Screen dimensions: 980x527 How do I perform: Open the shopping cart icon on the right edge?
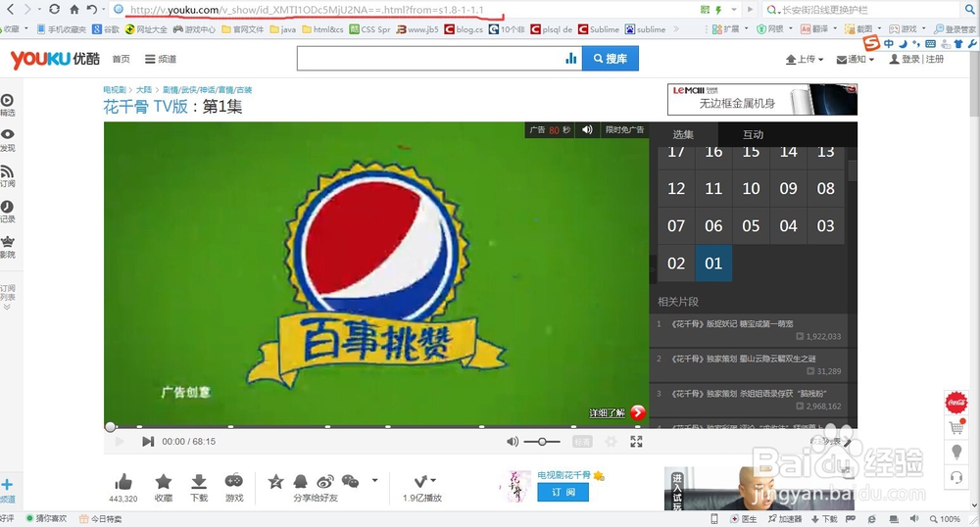click(956, 427)
